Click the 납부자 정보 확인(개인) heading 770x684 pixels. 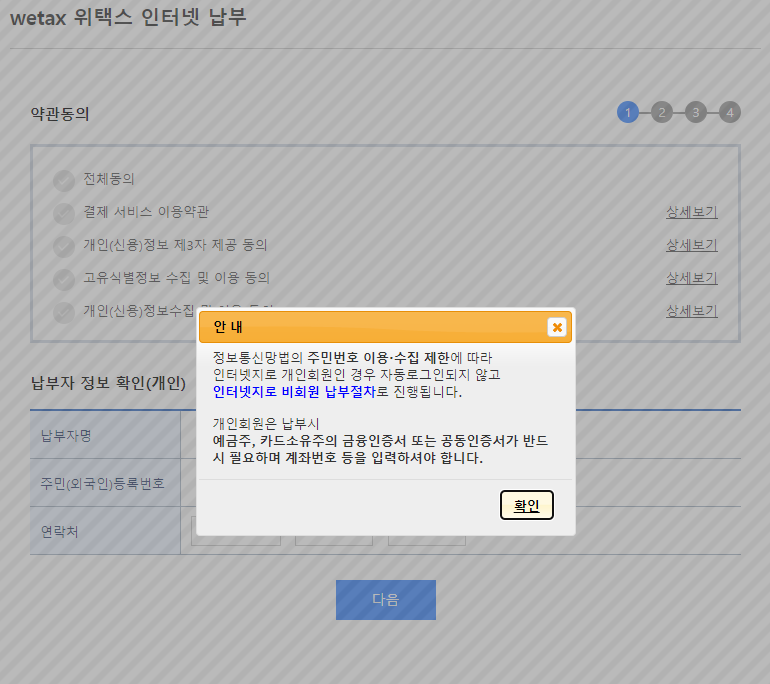[108, 383]
